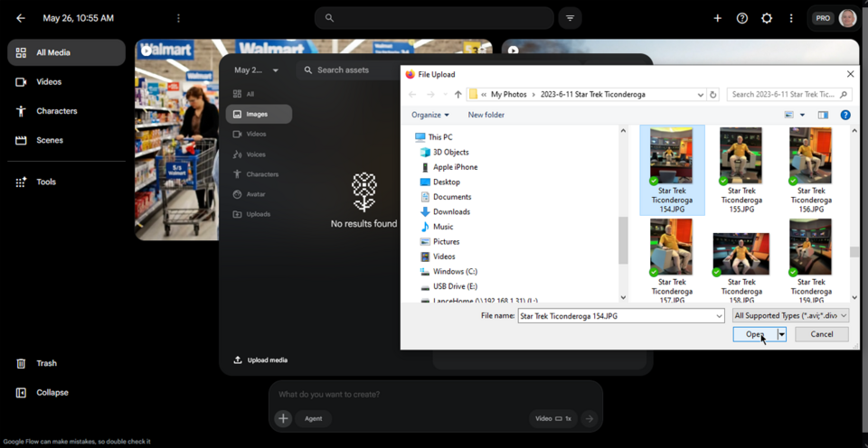Image resolution: width=868 pixels, height=448 pixels.
Task: Click the PRO badge
Action: pos(823,18)
